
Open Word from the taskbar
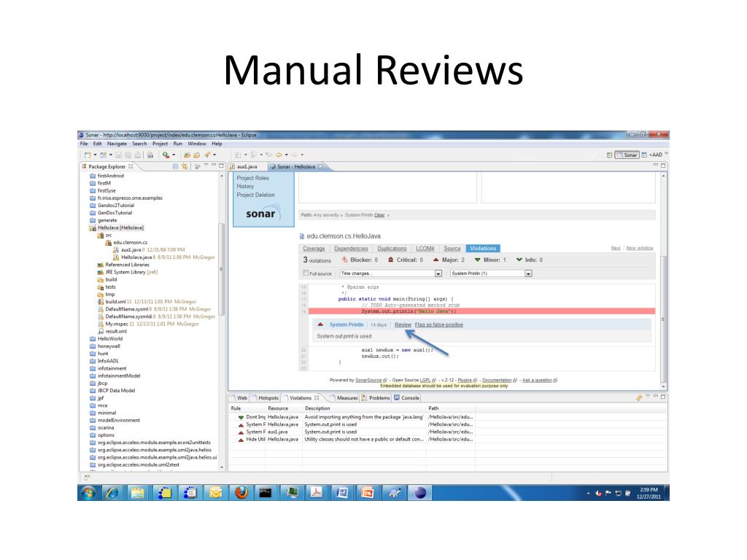click(341, 493)
